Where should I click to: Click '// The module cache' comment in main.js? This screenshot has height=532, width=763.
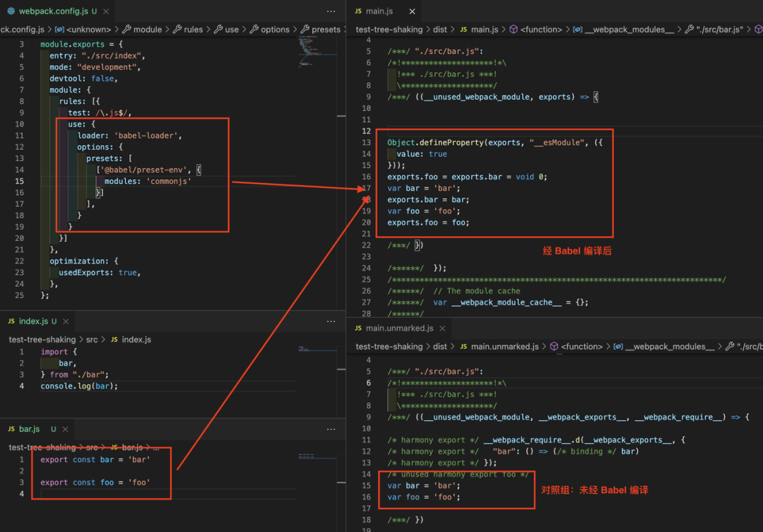pyautogui.click(x=476, y=290)
